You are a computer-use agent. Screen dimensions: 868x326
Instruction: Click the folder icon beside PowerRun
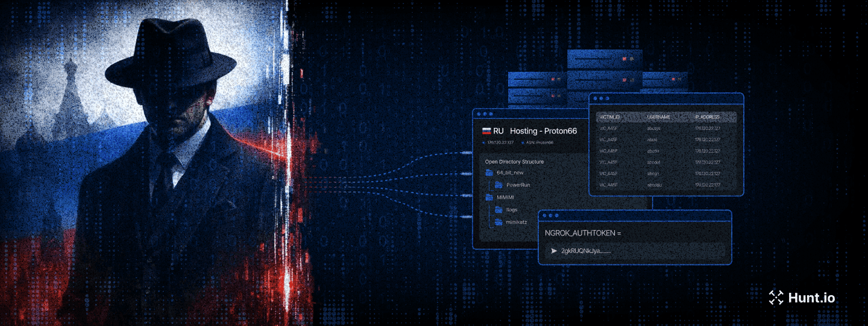[498, 185]
